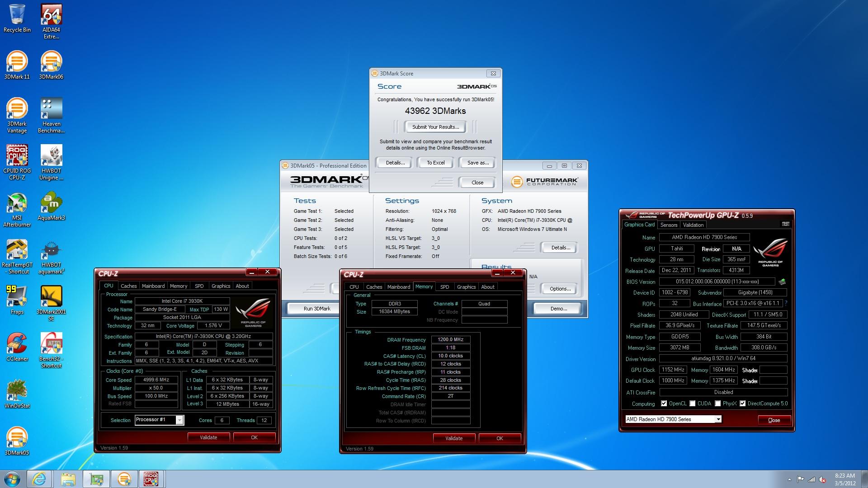Switch to the 3DMark taskbar button

click(x=124, y=479)
